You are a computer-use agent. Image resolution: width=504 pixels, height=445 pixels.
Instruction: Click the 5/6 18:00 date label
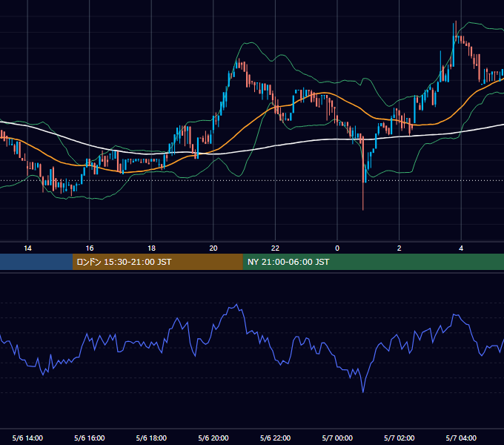(151, 438)
